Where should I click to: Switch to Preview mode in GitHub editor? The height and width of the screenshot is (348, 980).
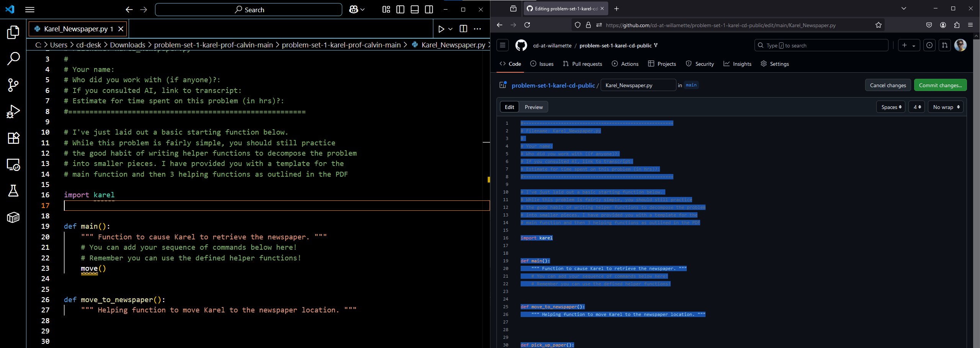[533, 107]
